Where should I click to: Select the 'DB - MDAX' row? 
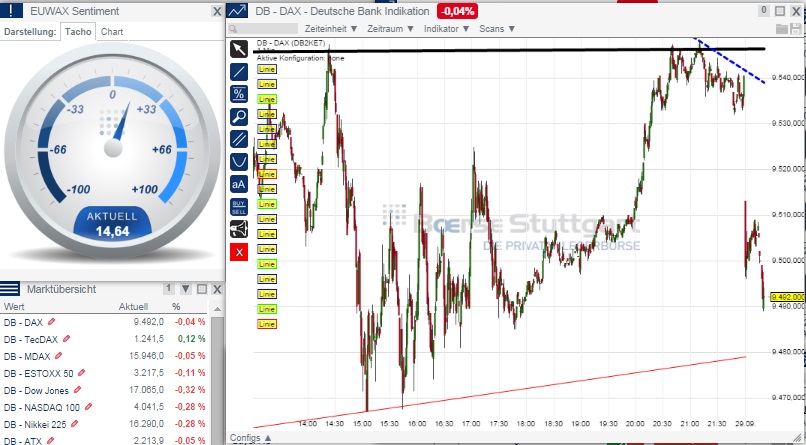click(104, 356)
